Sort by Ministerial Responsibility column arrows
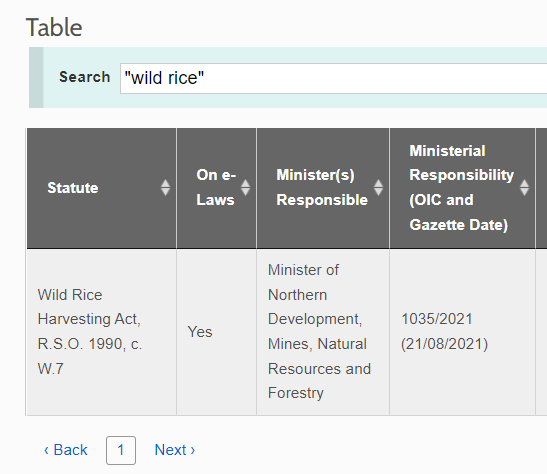 click(x=524, y=188)
